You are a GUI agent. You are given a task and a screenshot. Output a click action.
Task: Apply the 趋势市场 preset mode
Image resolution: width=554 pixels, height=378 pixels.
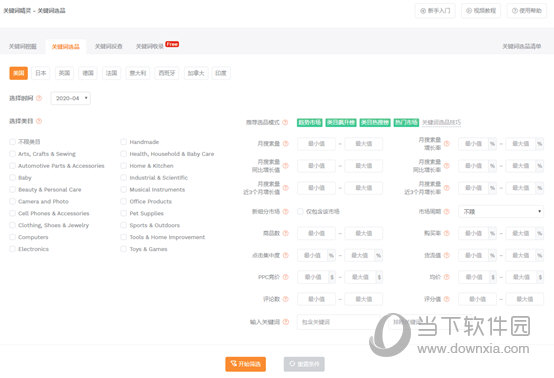[310, 123]
